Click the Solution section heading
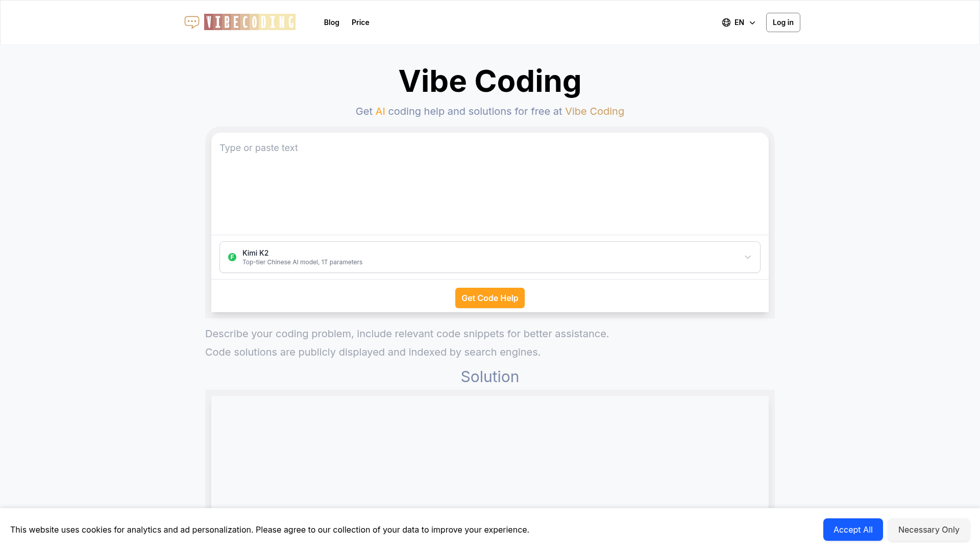 coord(489,377)
